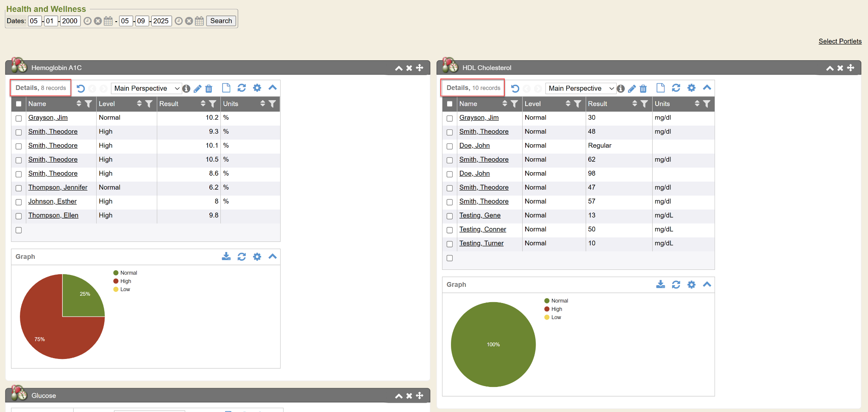Click the High legend swatch in Hemoglobin graph
Viewport: 868px width, 412px height.
point(116,281)
